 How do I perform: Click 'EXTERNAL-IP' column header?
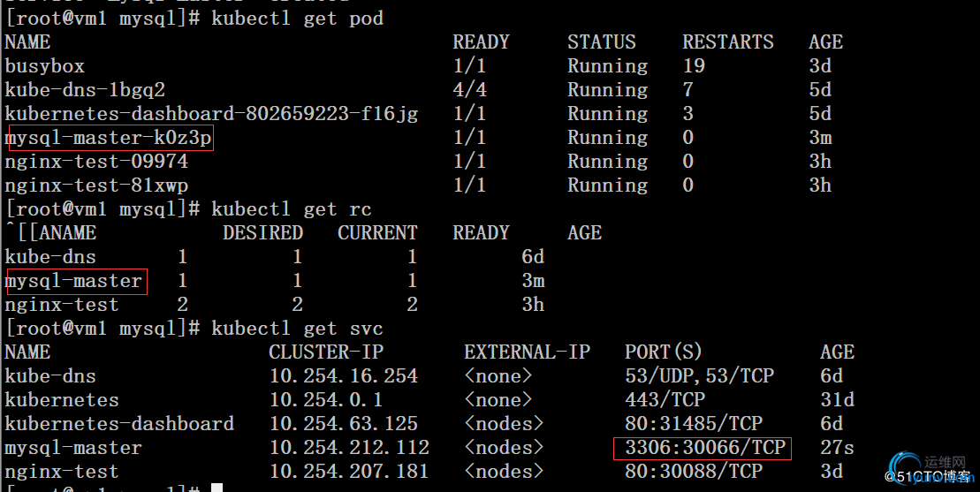pyautogui.click(x=527, y=352)
